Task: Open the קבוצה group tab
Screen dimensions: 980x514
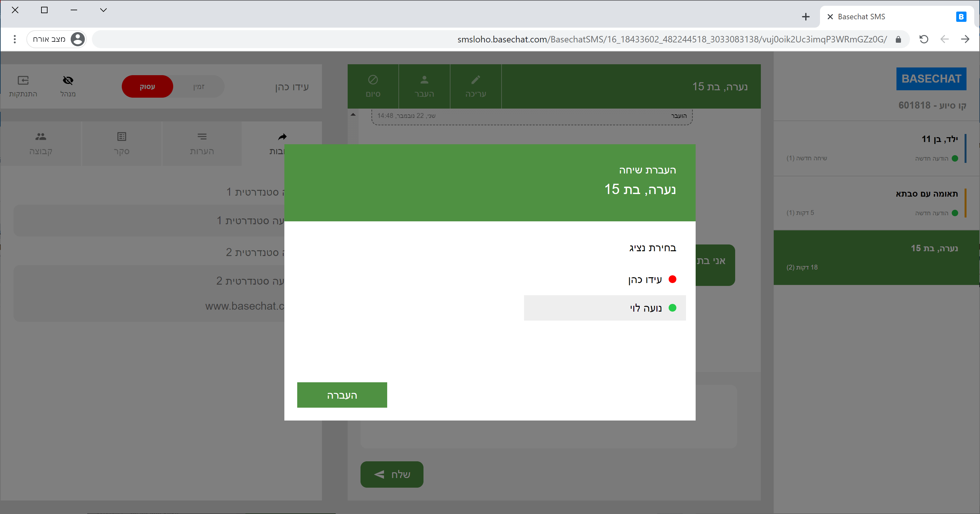Action: [x=41, y=143]
